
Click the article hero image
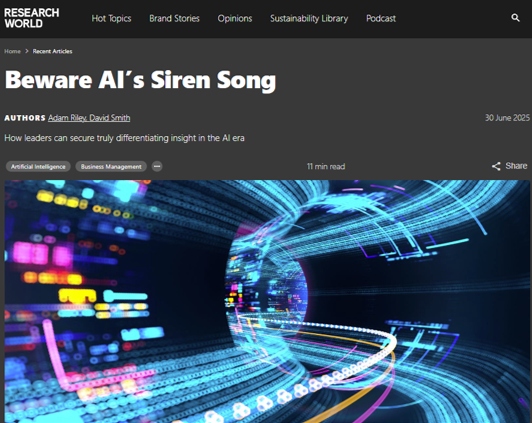267,301
